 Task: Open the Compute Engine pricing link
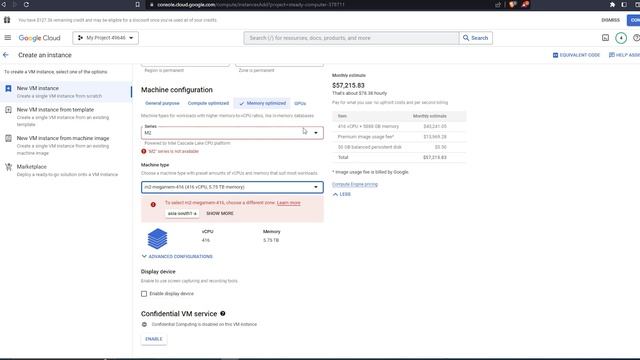click(355, 184)
